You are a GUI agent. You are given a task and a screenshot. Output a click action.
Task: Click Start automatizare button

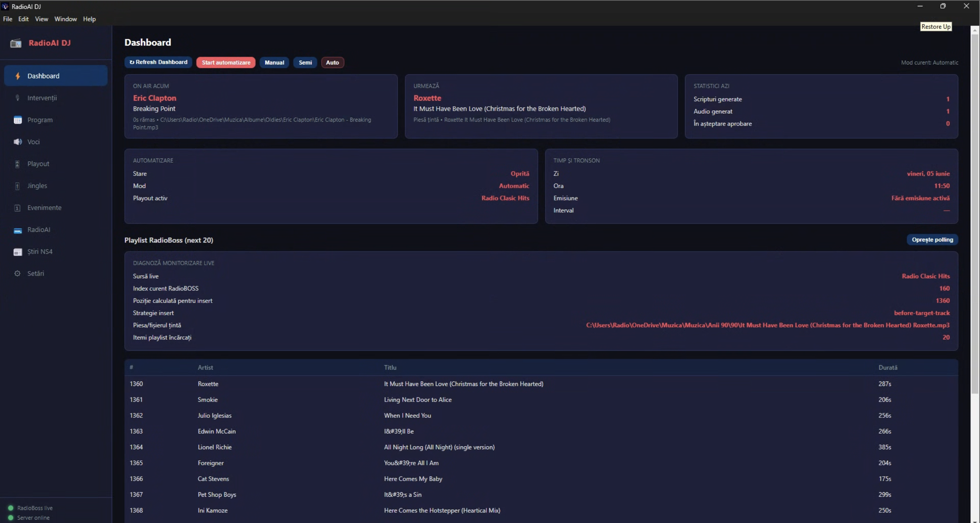point(226,63)
